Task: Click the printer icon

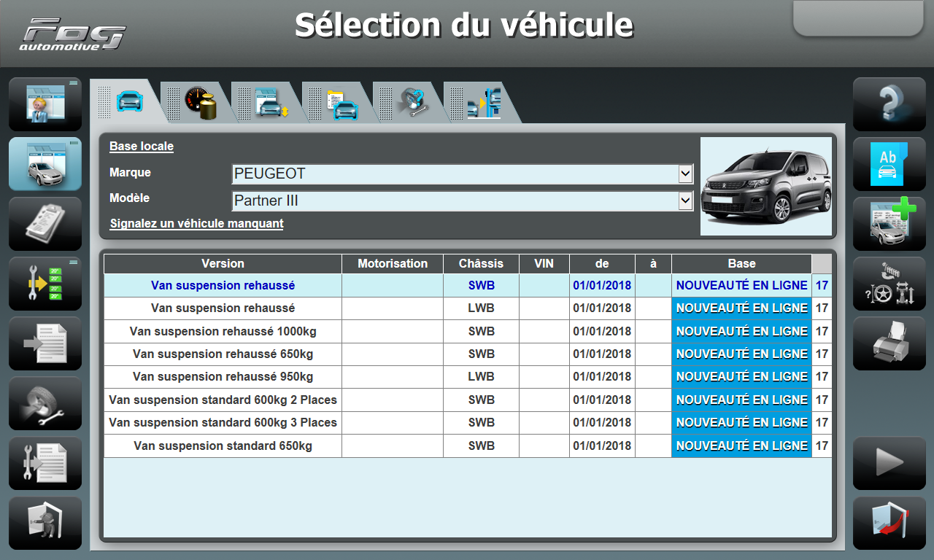Action: coord(889,343)
